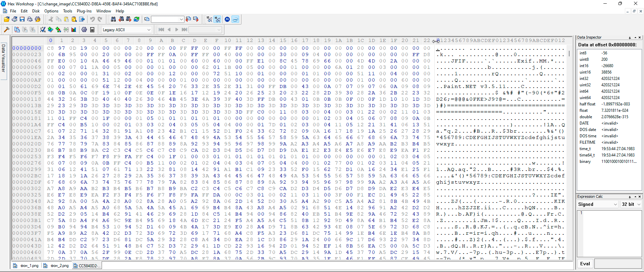Close the Expression Calc panel
The image size is (644, 272).
click(x=640, y=197)
